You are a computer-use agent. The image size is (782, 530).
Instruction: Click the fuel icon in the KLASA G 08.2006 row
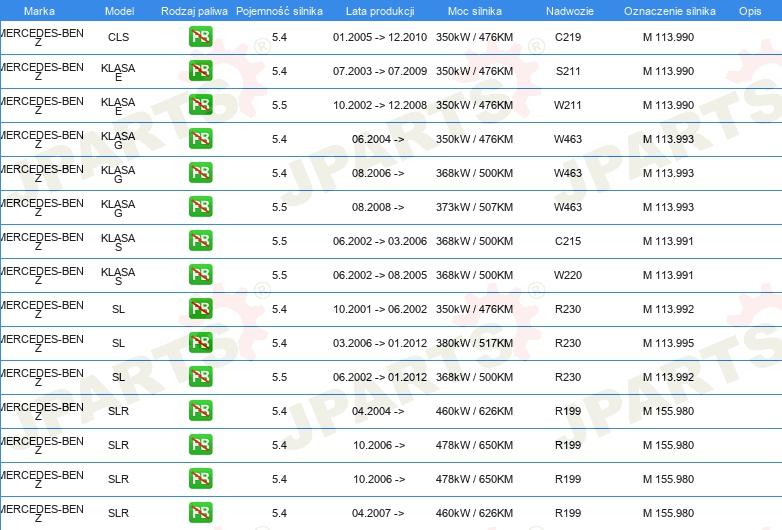click(200, 172)
